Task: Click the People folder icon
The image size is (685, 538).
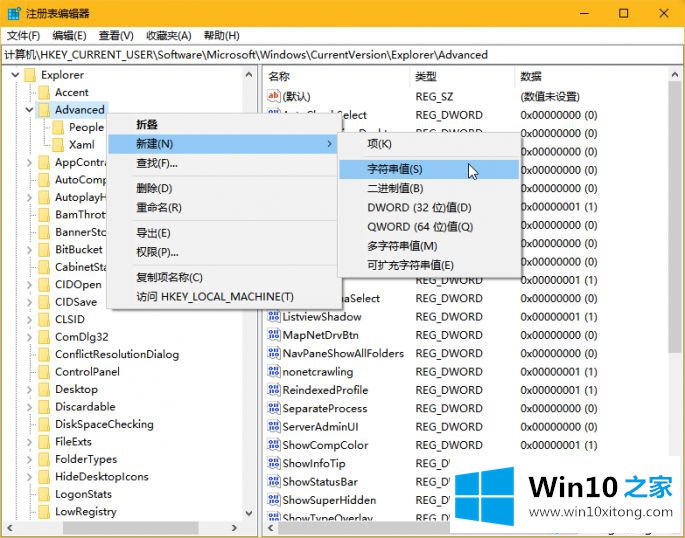Action: (x=58, y=128)
